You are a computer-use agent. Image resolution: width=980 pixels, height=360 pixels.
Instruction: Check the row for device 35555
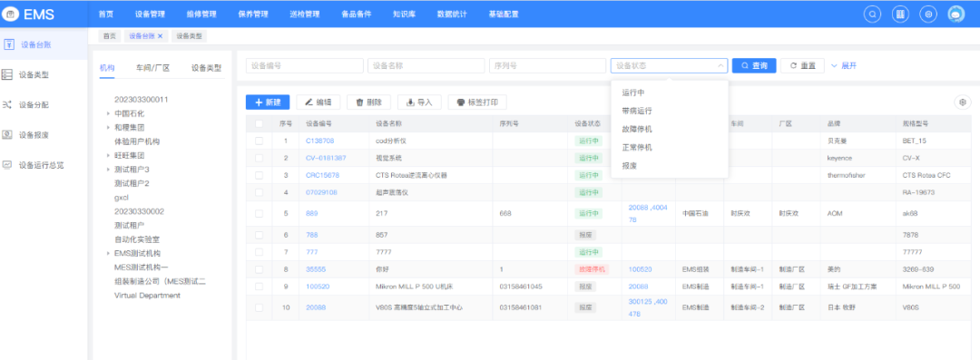coord(259,269)
